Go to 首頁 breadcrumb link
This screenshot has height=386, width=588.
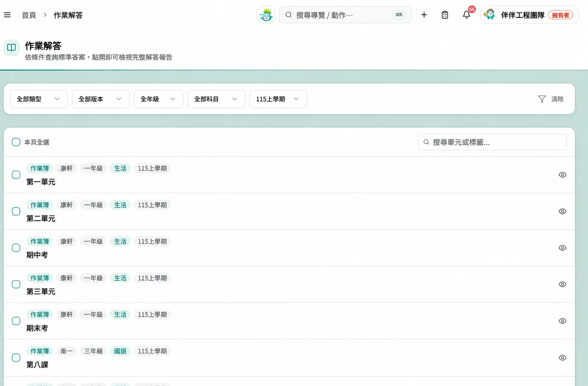(29, 15)
